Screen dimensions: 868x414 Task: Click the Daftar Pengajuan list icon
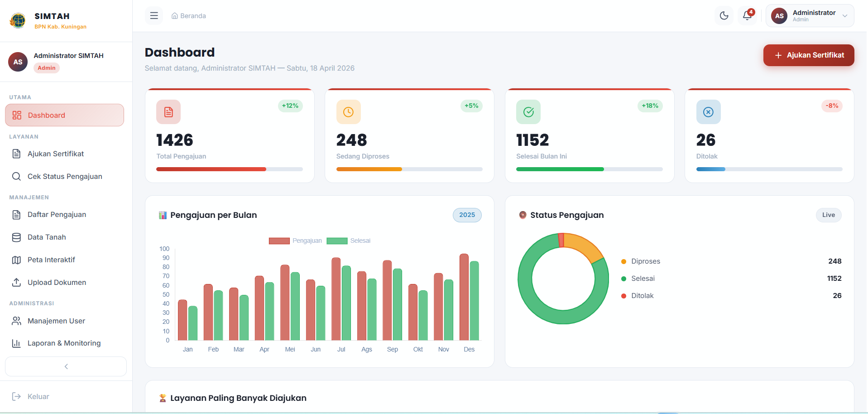[16, 214]
